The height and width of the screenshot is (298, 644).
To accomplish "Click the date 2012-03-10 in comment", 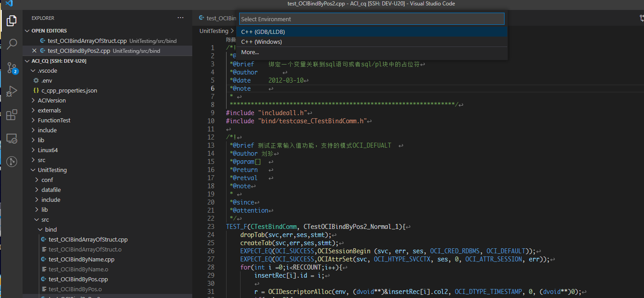I will pos(286,80).
